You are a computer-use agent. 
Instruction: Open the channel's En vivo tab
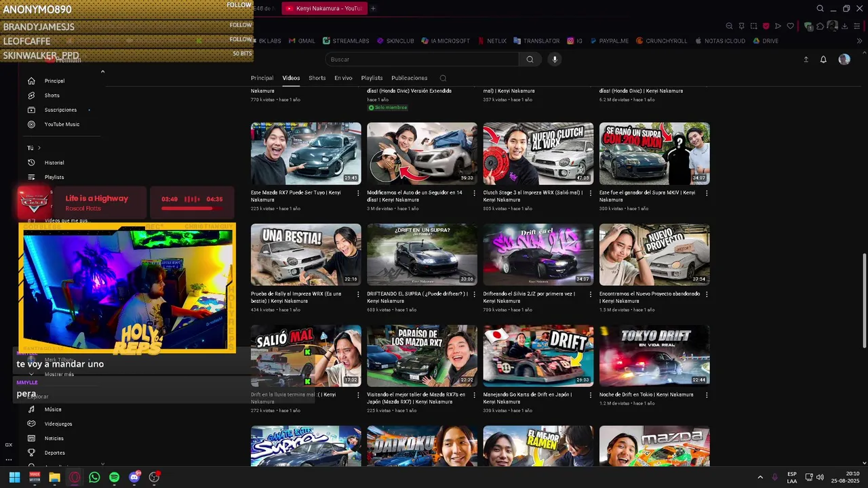pyautogui.click(x=343, y=78)
